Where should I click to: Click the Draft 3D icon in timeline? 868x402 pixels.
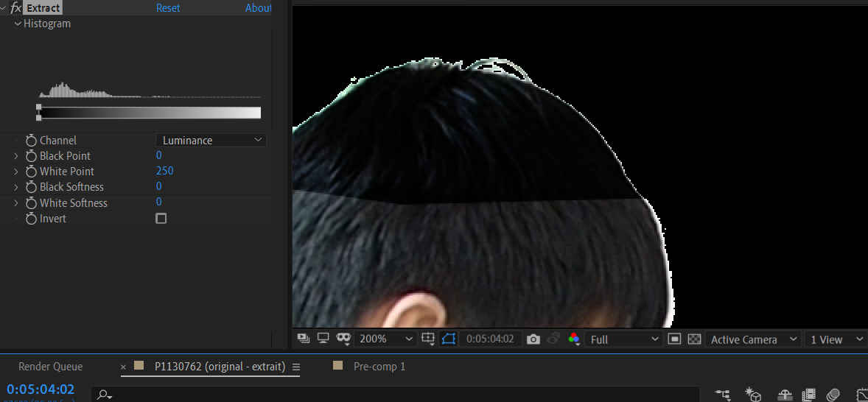pyautogui.click(x=753, y=395)
